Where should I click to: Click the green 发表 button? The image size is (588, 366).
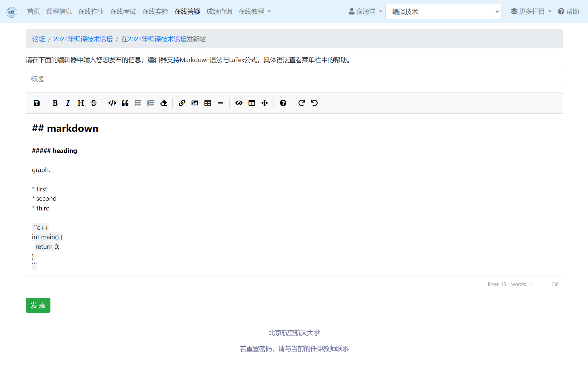click(x=38, y=305)
